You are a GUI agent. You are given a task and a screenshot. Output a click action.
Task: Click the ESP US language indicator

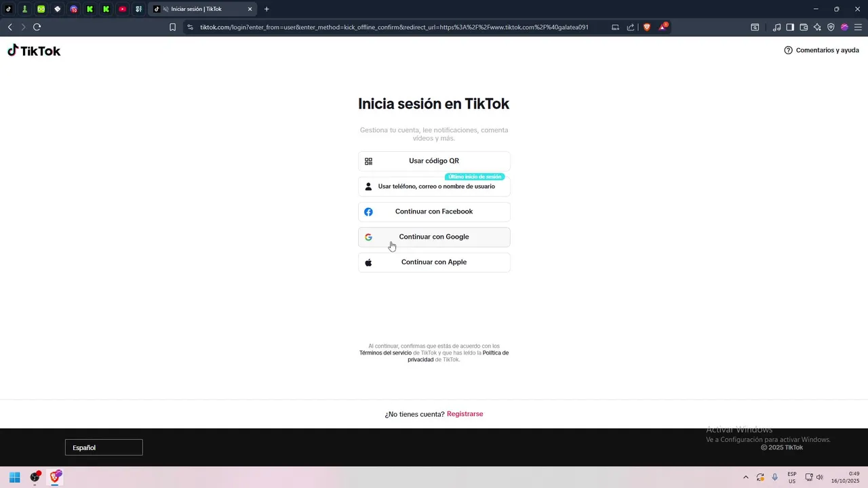792,477
